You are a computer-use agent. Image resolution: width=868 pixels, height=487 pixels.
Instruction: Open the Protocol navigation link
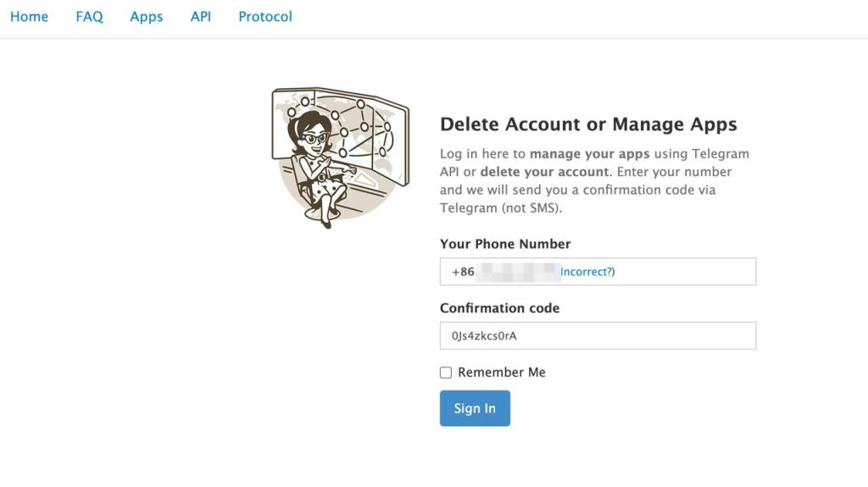point(265,17)
